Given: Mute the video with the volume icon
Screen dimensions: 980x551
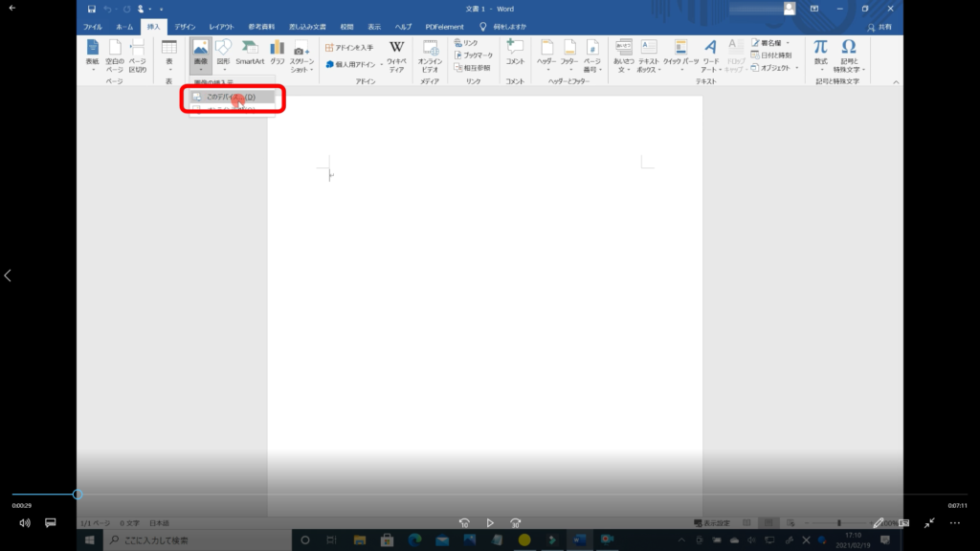Looking at the screenshot, I should click(x=25, y=523).
